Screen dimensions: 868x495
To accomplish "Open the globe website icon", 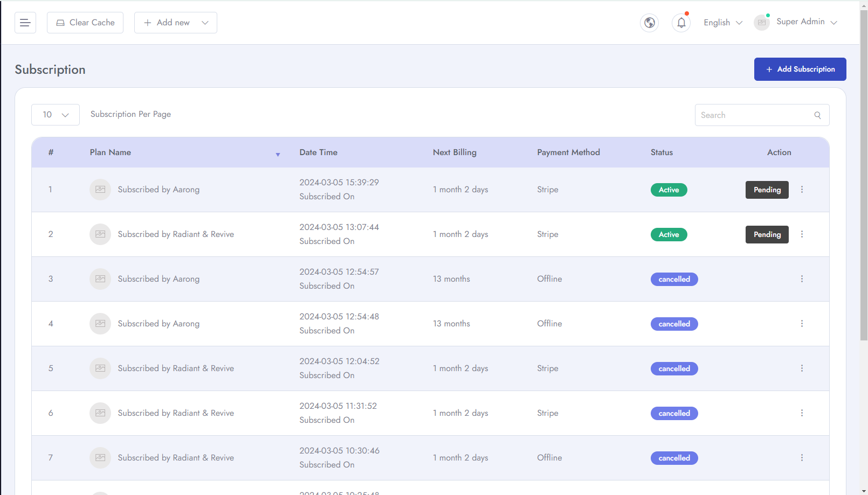I will coord(650,23).
